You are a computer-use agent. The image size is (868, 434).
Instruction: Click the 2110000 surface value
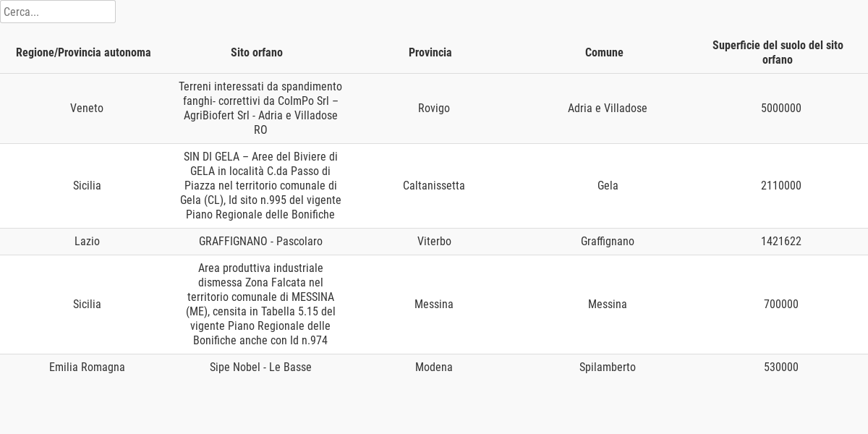point(781,185)
